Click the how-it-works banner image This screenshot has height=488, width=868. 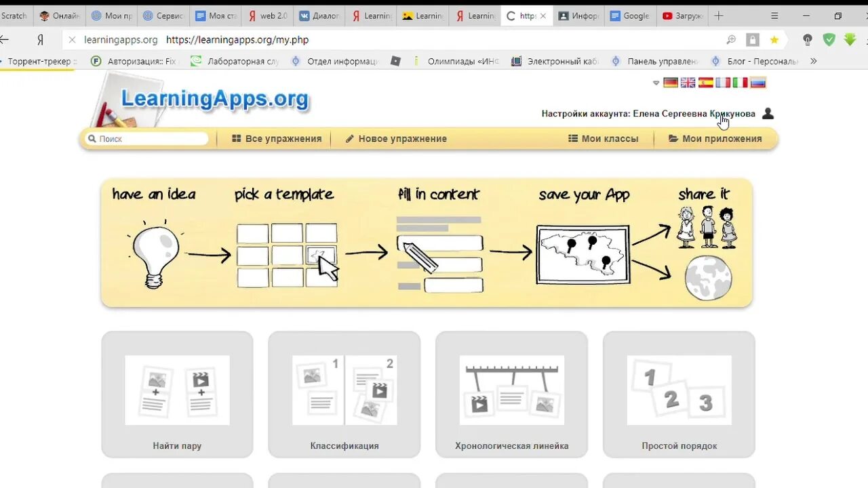427,243
